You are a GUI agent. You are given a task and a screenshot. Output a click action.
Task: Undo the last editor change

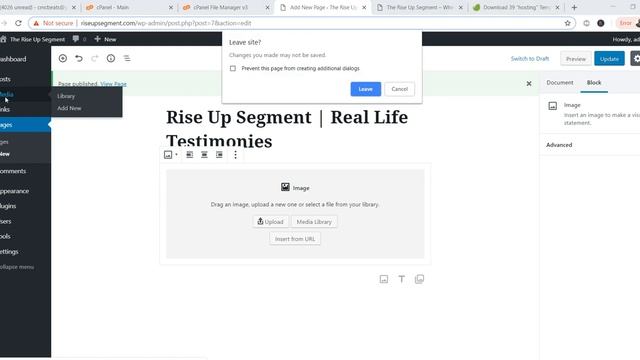79,58
